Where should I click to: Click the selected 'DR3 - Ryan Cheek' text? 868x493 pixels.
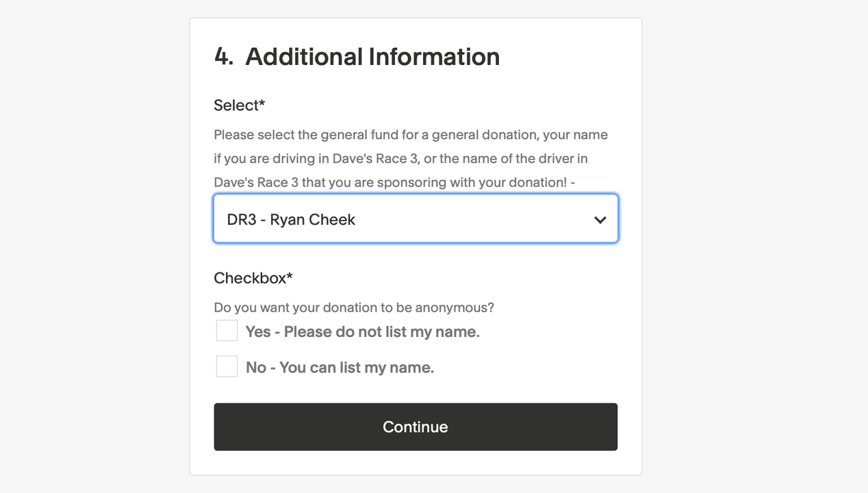pyautogui.click(x=291, y=220)
